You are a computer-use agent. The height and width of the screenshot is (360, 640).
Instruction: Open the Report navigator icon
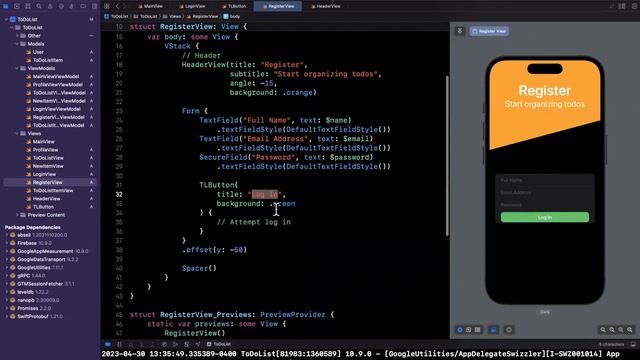click(x=94, y=6)
